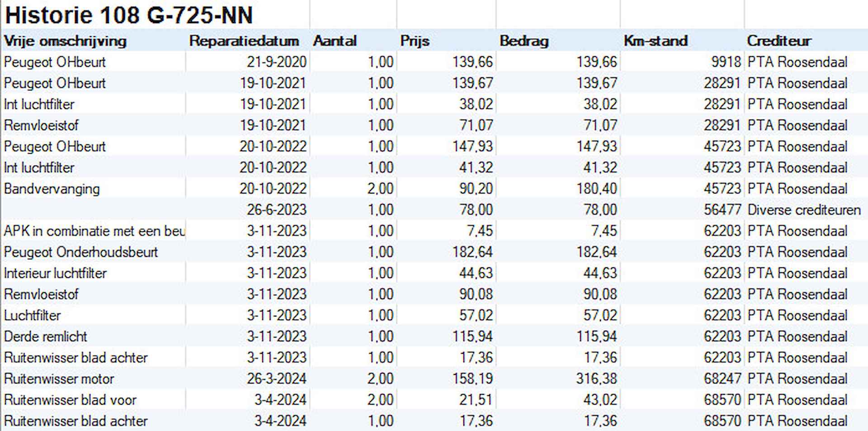The image size is (868, 431).
Task: Select the amount 7,45 in Bedrag column
Action: point(604,231)
